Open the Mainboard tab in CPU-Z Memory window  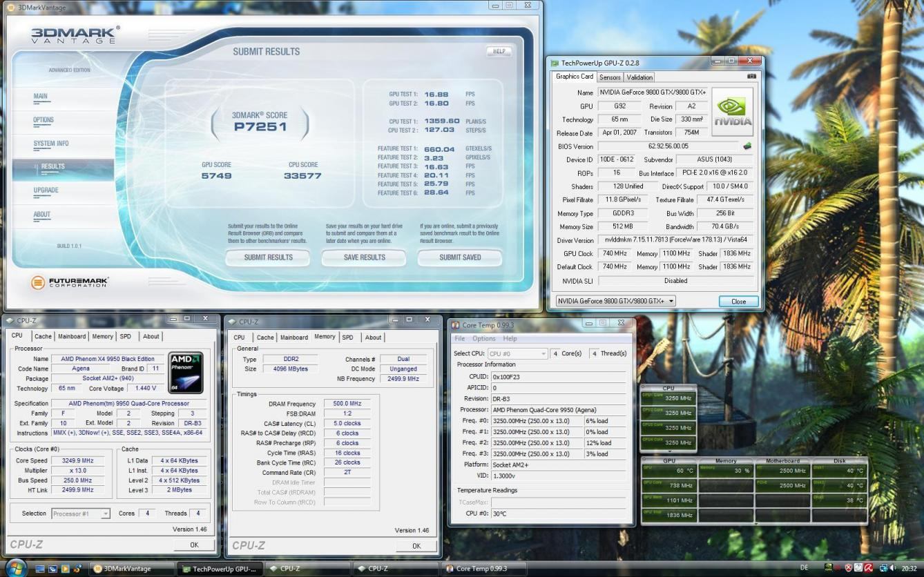click(x=294, y=338)
